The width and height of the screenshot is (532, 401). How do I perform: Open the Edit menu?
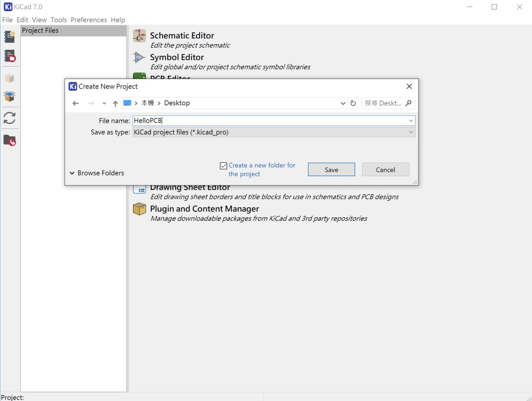22,20
